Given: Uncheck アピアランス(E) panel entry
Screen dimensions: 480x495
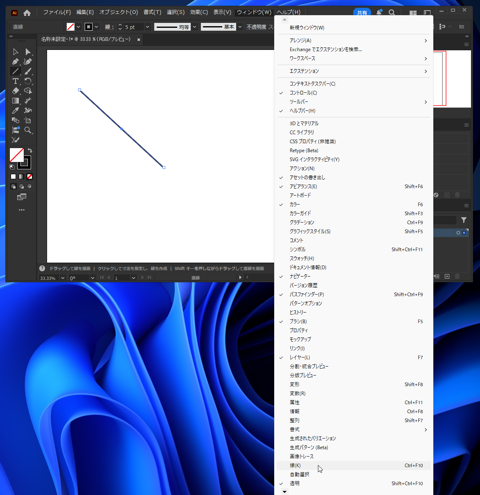Looking at the screenshot, I should point(353,186).
